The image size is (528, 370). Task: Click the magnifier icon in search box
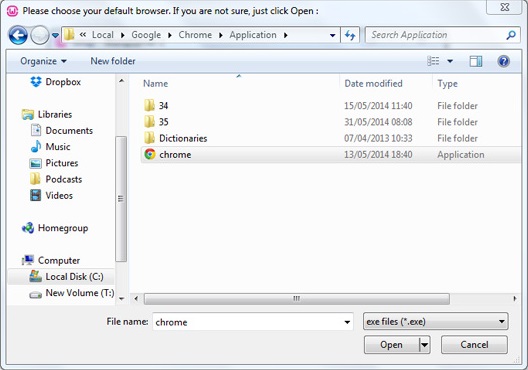tap(511, 35)
